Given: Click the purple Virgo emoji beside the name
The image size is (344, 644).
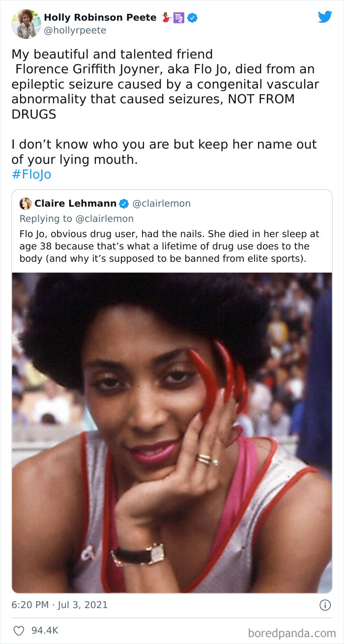Looking at the screenshot, I should (179, 18).
